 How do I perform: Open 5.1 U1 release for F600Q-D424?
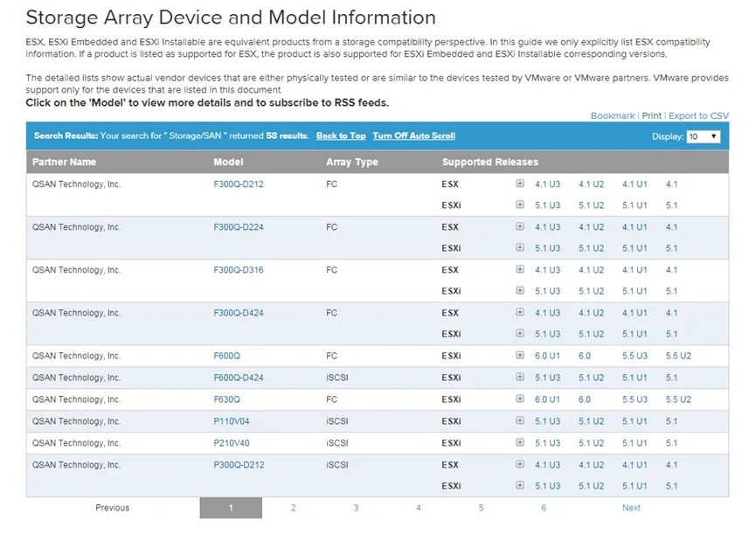[x=635, y=378]
